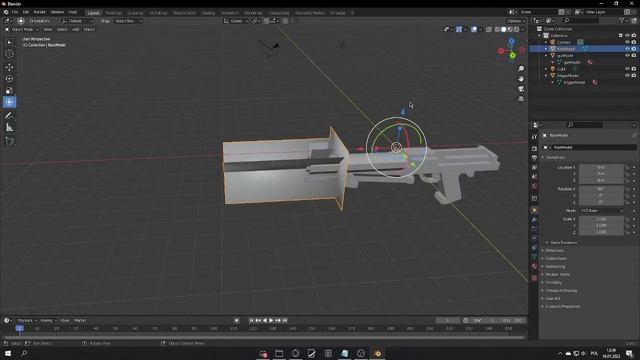The width and height of the screenshot is (640, 360).
Task: Toggle Collection exclude checkbox
Action: [x=621, y=36]
